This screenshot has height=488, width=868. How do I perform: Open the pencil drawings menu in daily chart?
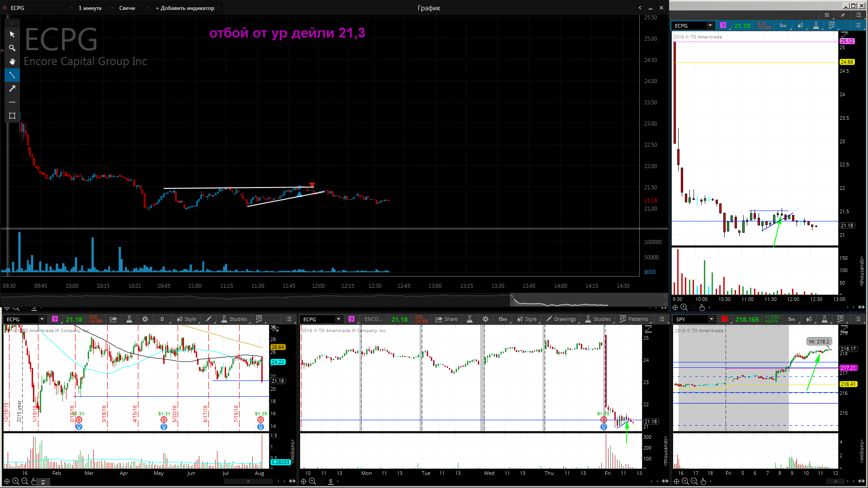point(208,319)
